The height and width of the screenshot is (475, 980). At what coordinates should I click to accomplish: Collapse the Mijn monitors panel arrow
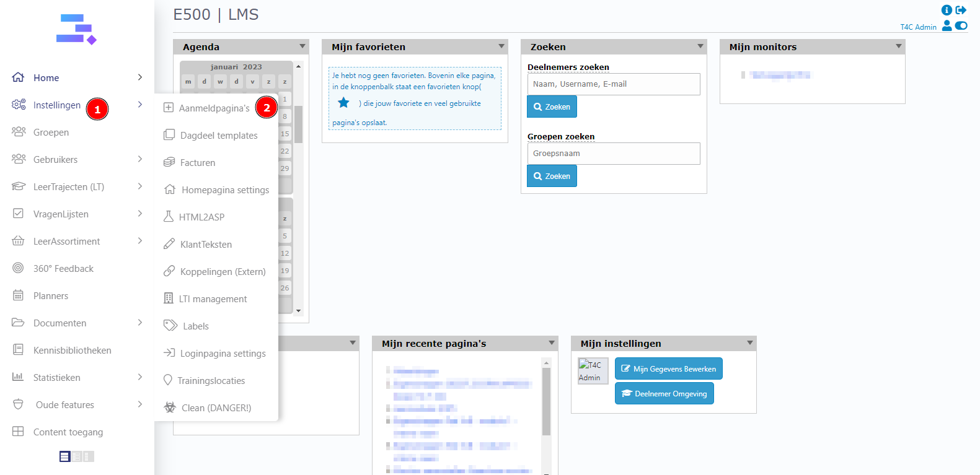point(899,46)
